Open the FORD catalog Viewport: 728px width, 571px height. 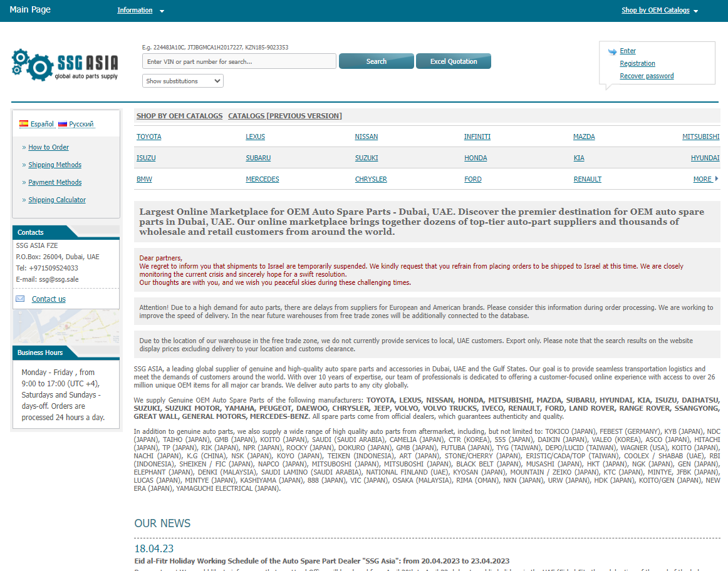click(x=472, y=180)
